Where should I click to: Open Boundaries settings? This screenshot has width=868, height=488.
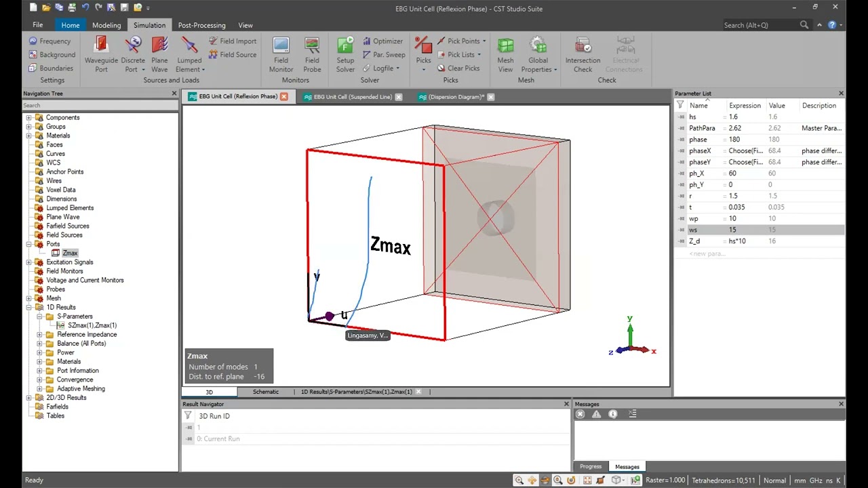(51, 68)
